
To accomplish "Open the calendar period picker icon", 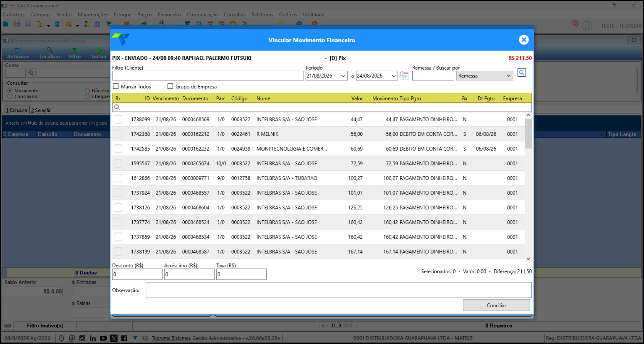I will click(404, 76).
